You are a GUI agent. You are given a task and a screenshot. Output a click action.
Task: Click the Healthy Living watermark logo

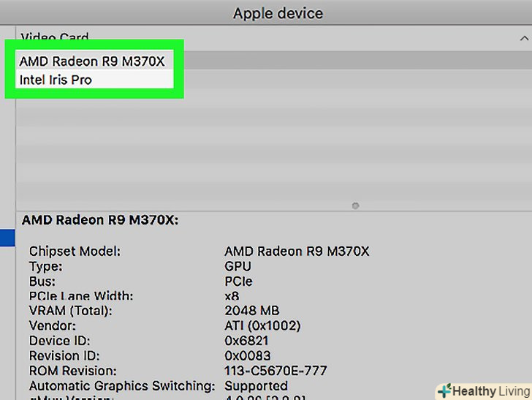(483, 390)
